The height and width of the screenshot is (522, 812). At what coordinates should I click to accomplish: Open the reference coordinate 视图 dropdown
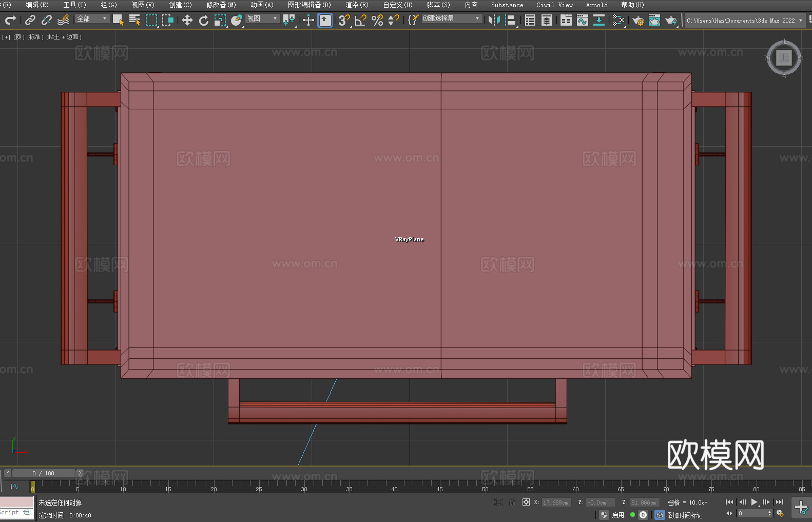pyautogui.click(x=262, y=18)
